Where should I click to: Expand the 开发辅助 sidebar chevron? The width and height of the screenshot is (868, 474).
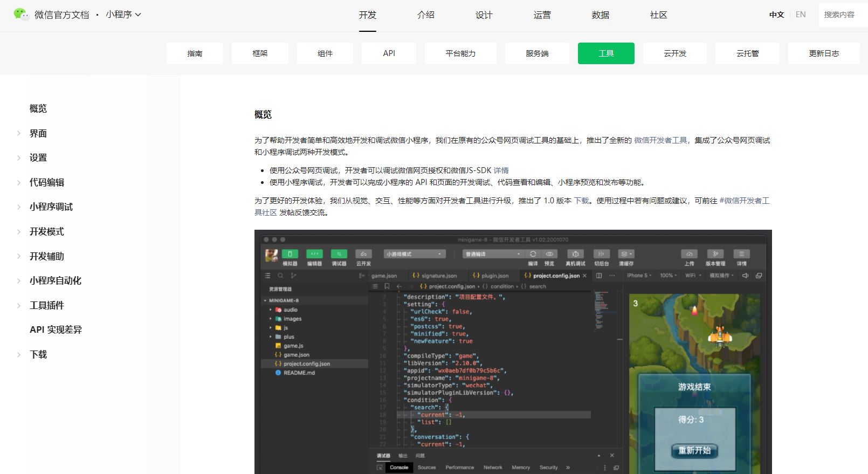click(18, 256)
